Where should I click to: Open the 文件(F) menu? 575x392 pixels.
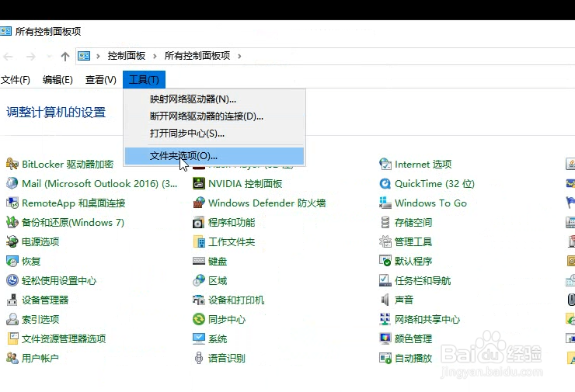(x=16, y=79)
